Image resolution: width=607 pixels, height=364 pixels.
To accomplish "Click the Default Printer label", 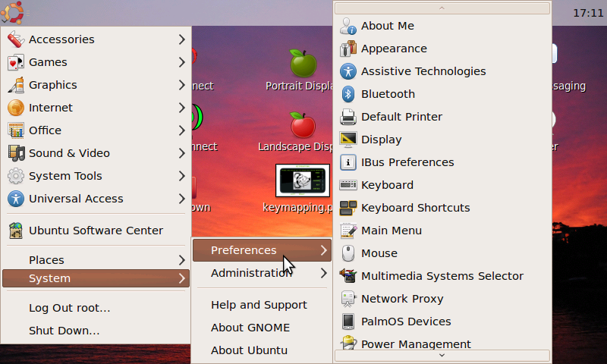I will pyautogui.click(x=402, y=117).
